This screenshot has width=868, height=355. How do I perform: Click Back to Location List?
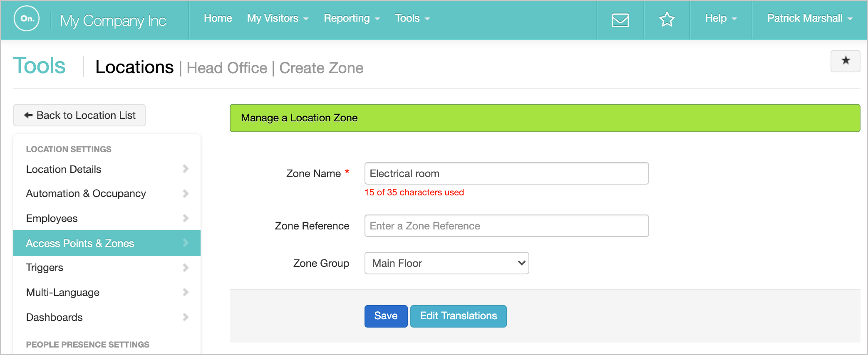point(79,115)
